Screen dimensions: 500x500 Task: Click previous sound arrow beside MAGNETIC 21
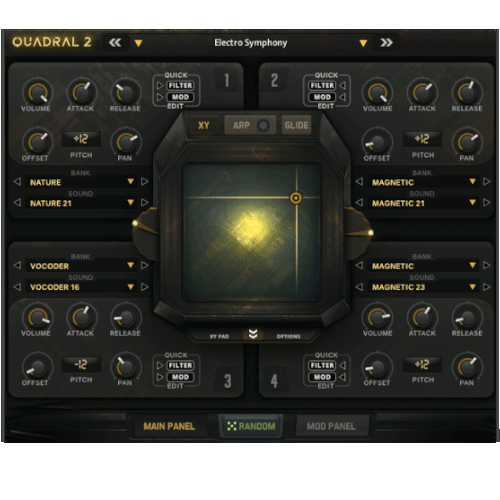pos(359,202)
